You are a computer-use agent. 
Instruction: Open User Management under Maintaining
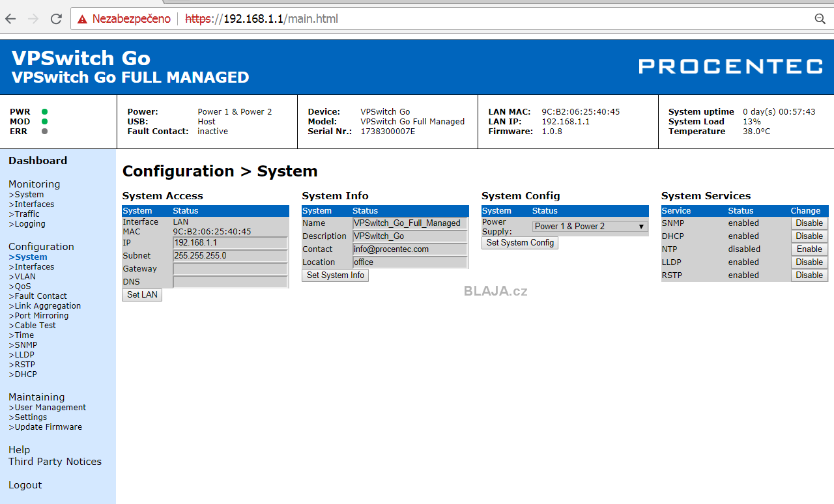point(48,408)
